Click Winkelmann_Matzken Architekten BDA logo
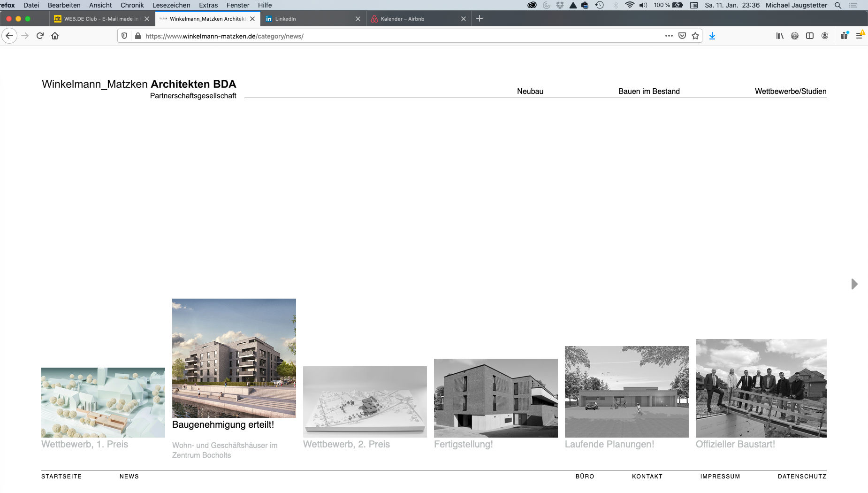 tap(139, 89)
